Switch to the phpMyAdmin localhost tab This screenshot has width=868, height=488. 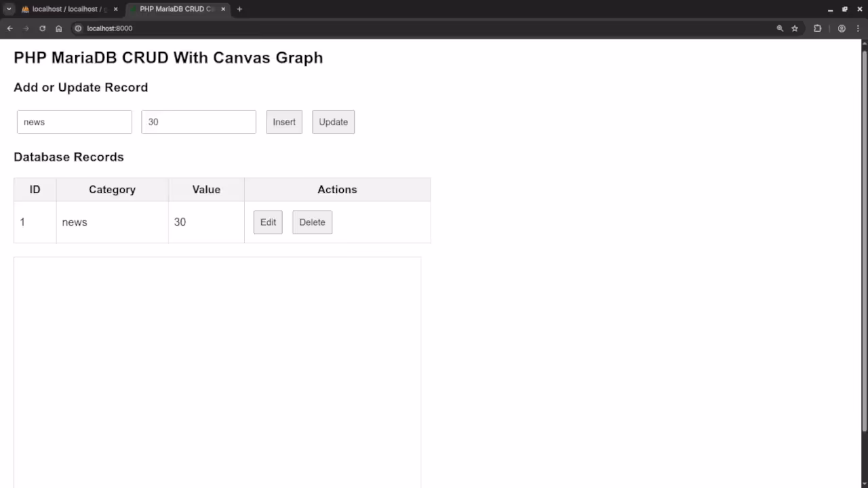click(x=66, y=9)
